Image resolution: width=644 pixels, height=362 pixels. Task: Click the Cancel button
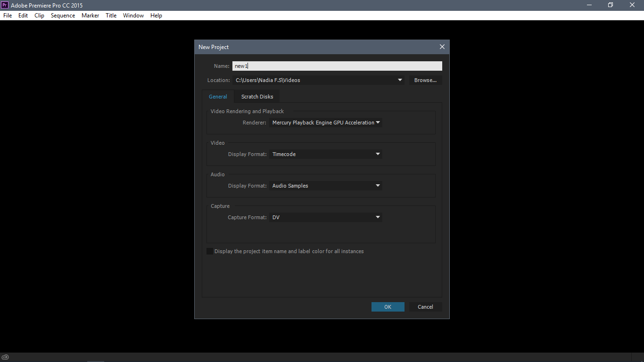coord(425,307)
